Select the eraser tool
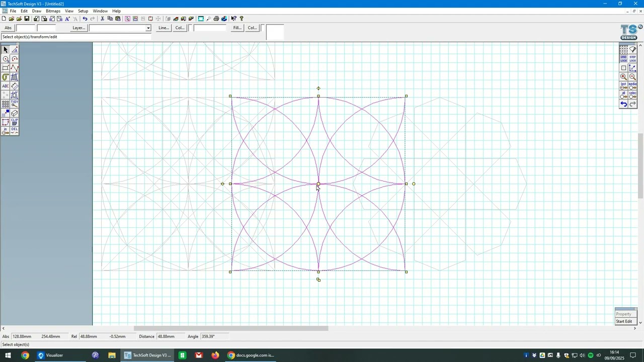Image resolution: width=644 pixels, height=362 pixels. click(x=15, y=113)
